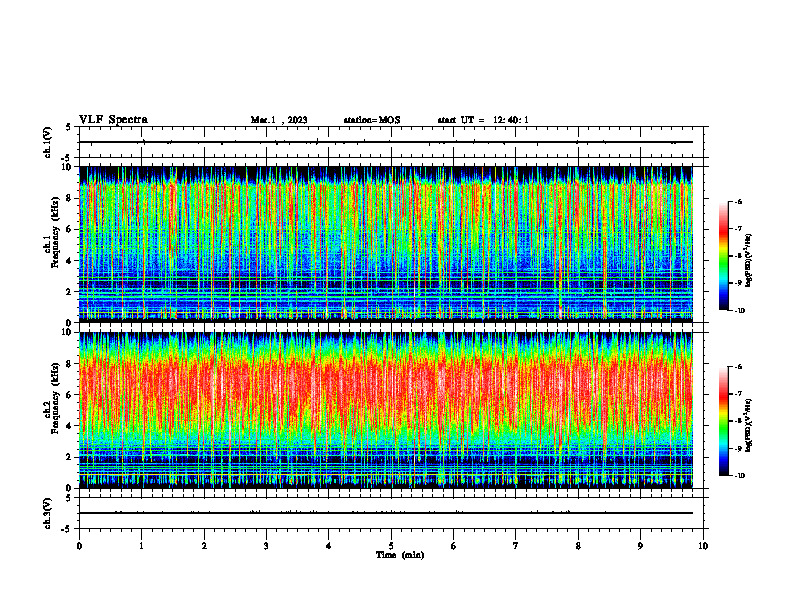Click the last time axis tick label '10'
This screenshot has width=792, height=612.
click(703, 546)
